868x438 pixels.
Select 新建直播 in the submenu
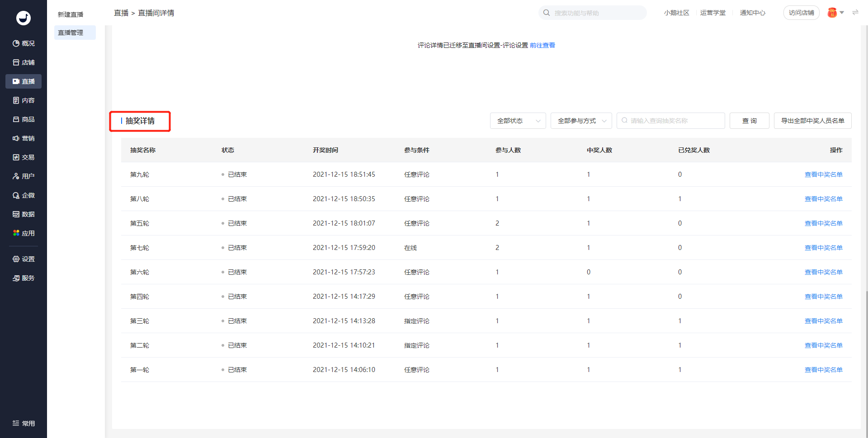pos(71,14)
